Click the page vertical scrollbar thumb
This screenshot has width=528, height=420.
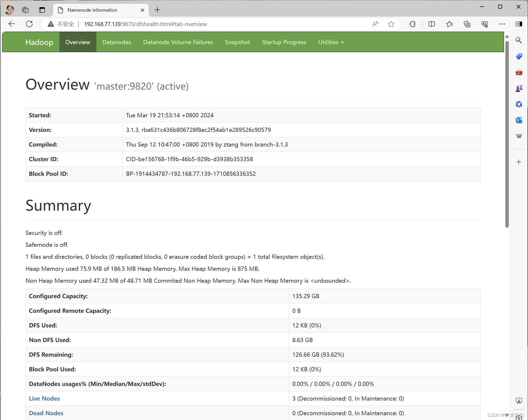(x=507, y=134)
